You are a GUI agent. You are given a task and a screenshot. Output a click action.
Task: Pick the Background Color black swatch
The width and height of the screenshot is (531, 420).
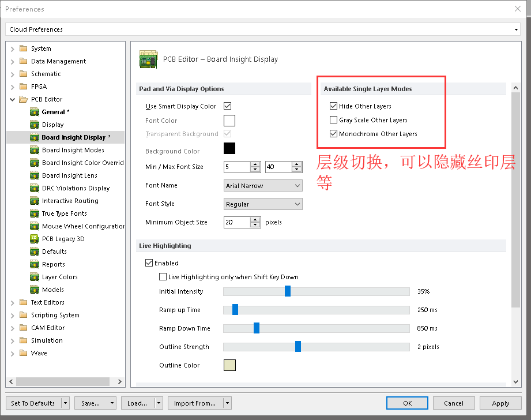[x=229, y=148]
